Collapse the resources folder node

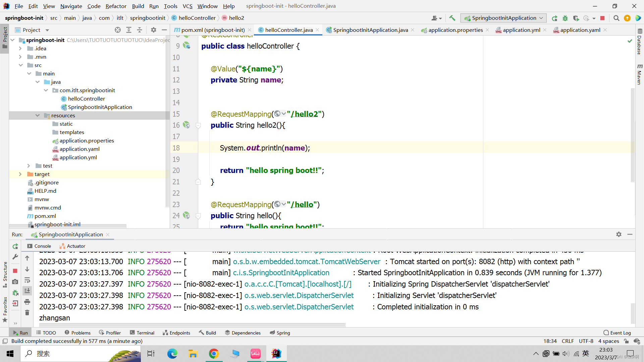point(38,116)
